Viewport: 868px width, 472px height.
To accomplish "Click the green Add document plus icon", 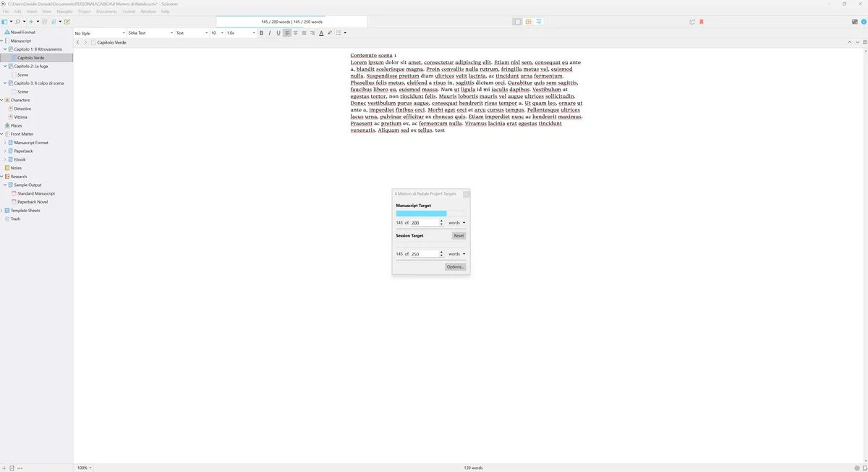I will click(x=31, y=22).
